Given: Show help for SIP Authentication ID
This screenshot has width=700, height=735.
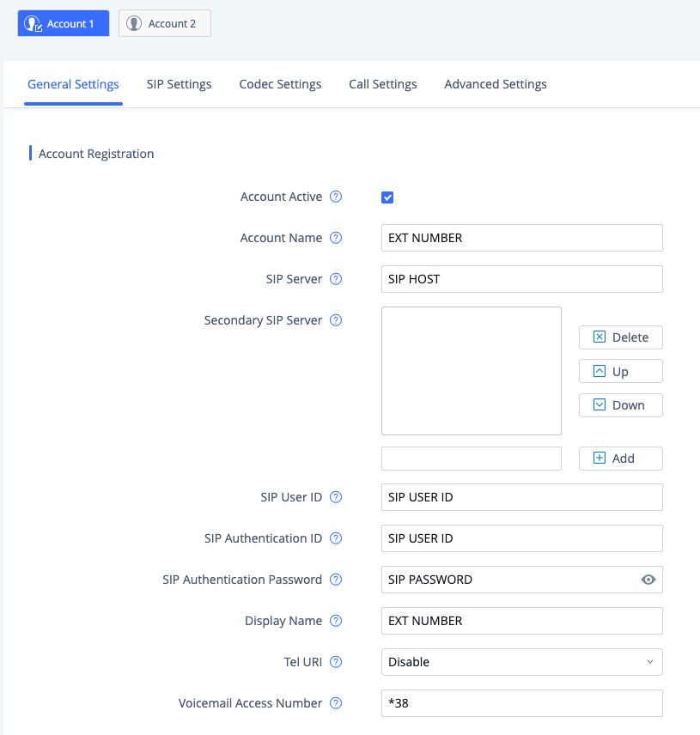Looking at the screenshot, I should pyautogui.click(x=336, y=538).
